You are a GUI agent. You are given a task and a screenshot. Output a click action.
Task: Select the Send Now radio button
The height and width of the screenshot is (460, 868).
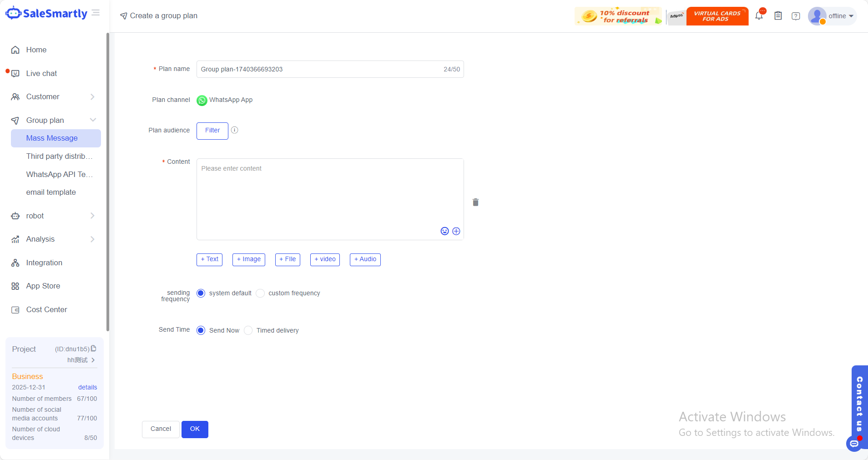click(201, 330)
